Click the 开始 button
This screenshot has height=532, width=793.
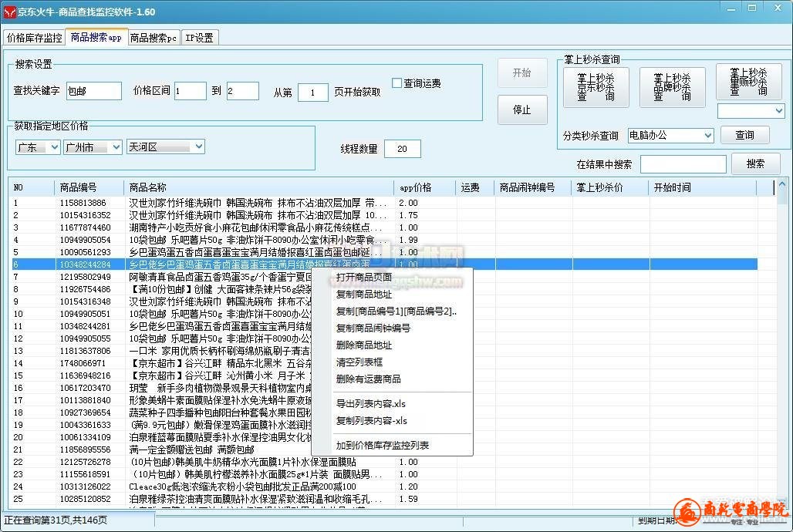click(522, 72)
